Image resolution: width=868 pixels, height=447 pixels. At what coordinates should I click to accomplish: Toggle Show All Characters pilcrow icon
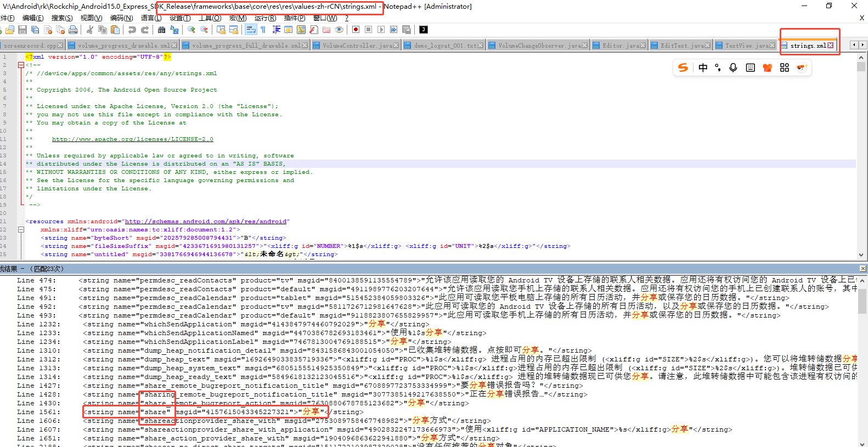pyautogui.click(x=263, y=30)
